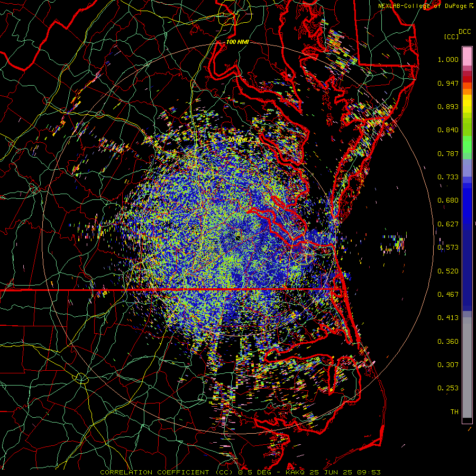Click the orange segment of the color bar
Viewport: 476px width, 476px height.
467,88
